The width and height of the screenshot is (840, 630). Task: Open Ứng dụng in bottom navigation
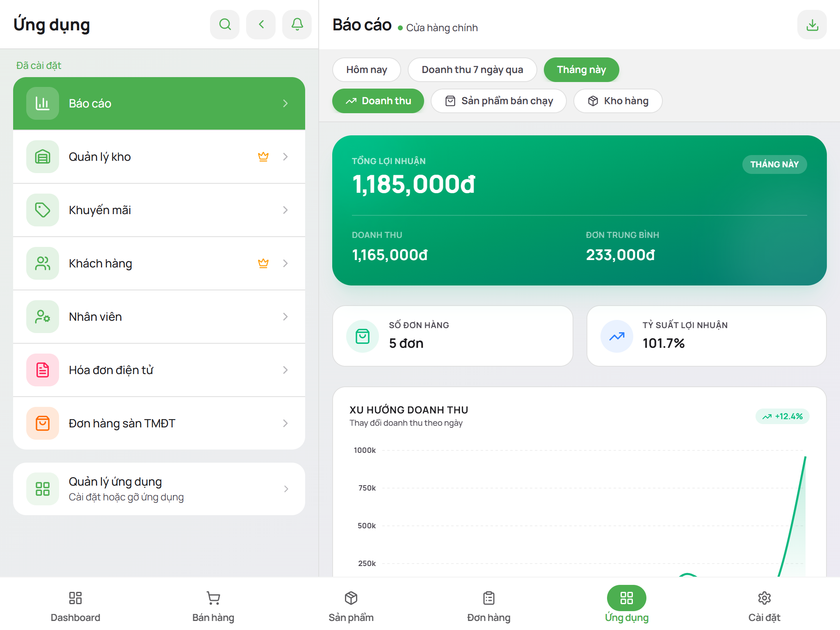[627, 605]
